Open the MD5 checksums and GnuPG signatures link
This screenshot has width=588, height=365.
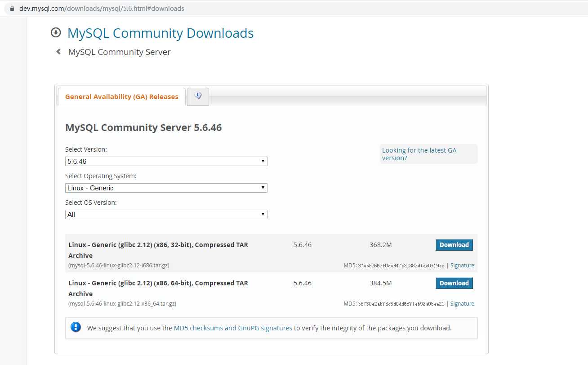pos(233,328)
